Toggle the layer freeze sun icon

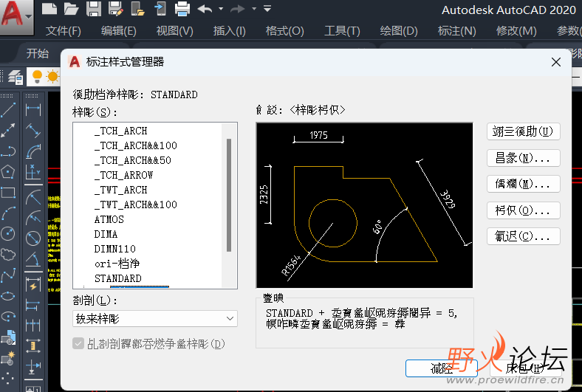coord(52,77)
